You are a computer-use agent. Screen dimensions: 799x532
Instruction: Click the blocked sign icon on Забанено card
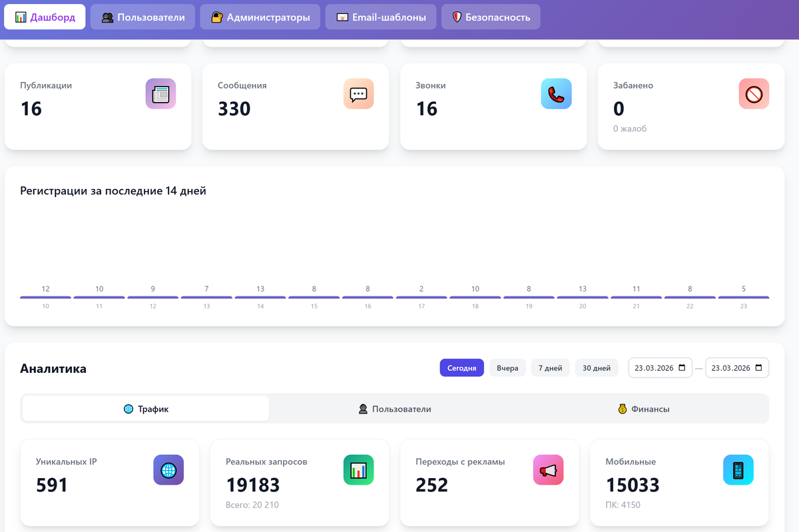pos(754,94)
